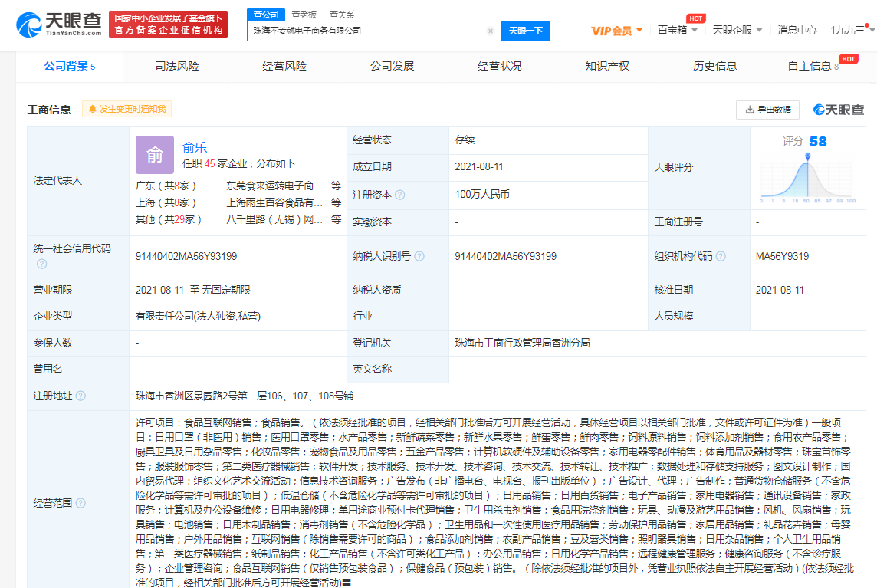Open the 司法风险 tab
The image size is (877, 588).
pos(179,67)
